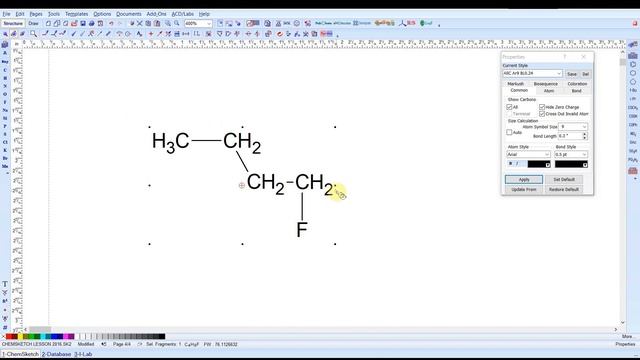
Task: Toggle italic I atom style button
Action: pos(517,164)
